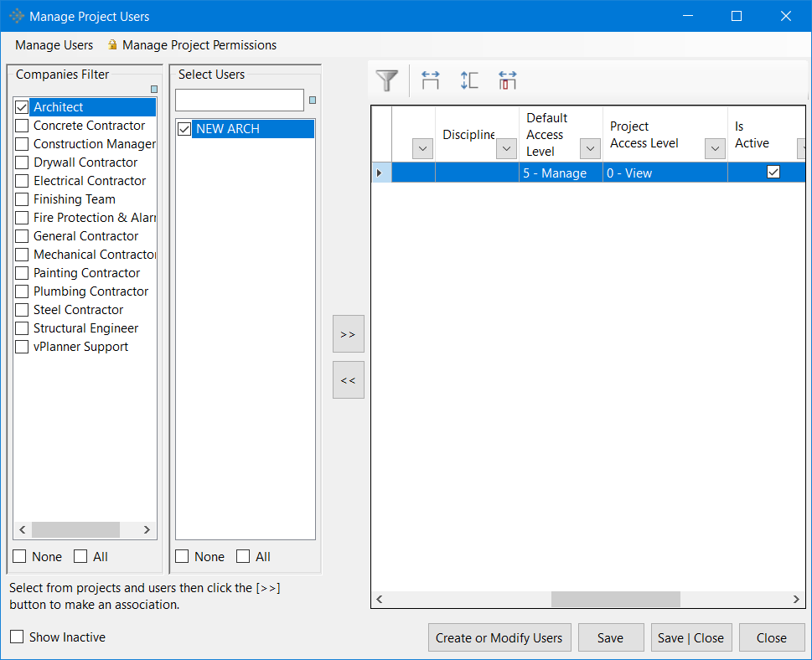Open the Manage Users menu
Viewport: 812px width, 660px height.
[x=54, y=45]
